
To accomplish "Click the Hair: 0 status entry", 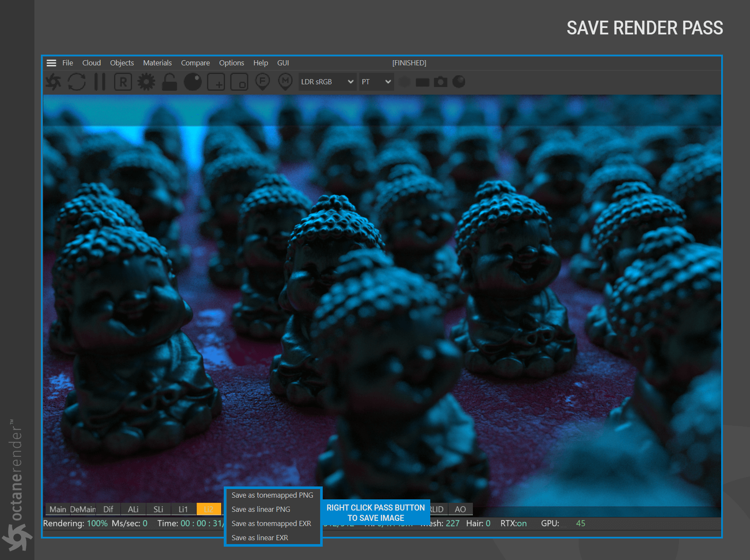I will pyautogui.click(x=478, y=523).
